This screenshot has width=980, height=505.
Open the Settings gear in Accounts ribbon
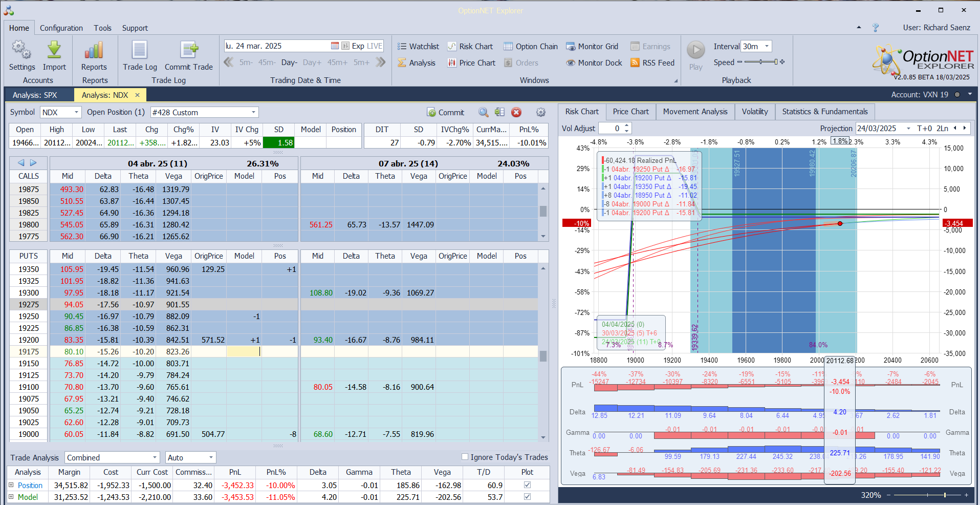[x=21, y=50]
